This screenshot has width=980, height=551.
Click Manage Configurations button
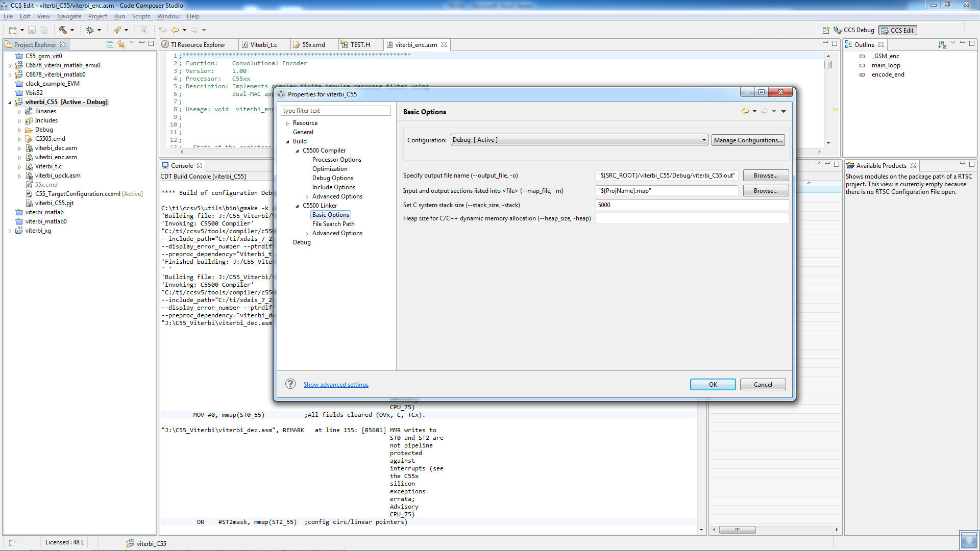[x=748, y=140]
